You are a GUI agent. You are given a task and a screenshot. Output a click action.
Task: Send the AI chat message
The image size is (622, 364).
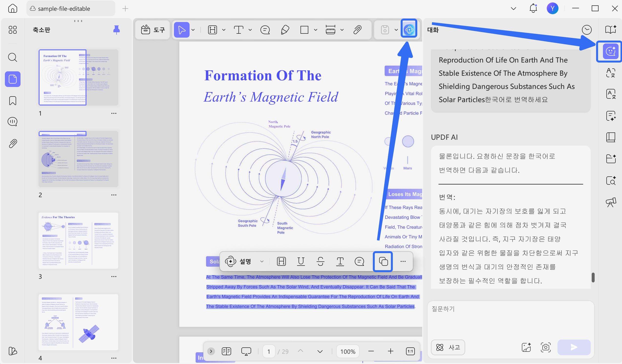click(x=574, y=347)
